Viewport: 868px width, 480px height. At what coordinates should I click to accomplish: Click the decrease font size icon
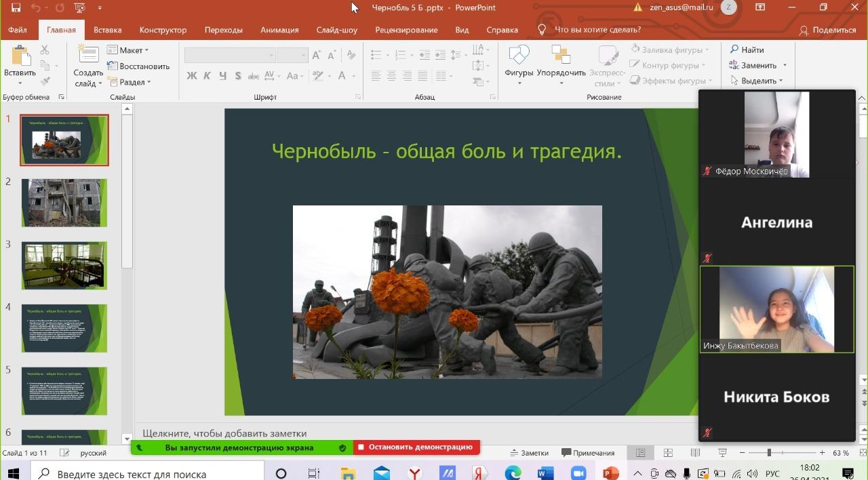click(x=332, y=56)
